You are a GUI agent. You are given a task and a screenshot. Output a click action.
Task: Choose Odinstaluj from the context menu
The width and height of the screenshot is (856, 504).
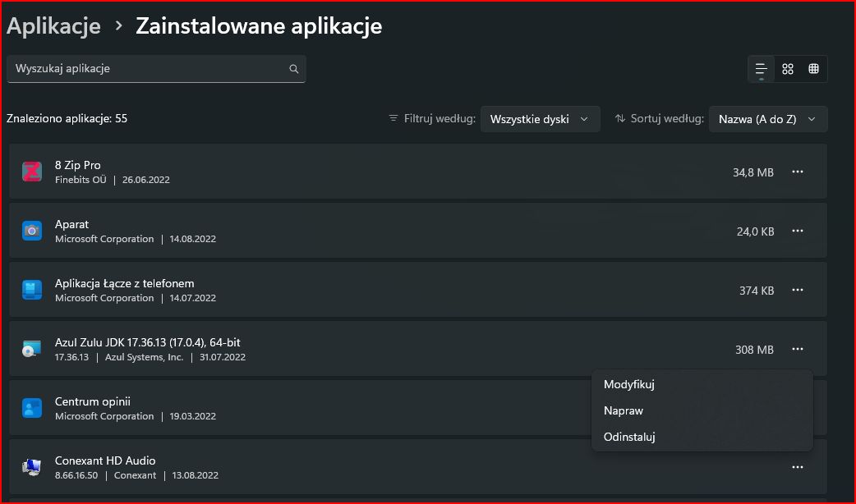tap(702, 437)
